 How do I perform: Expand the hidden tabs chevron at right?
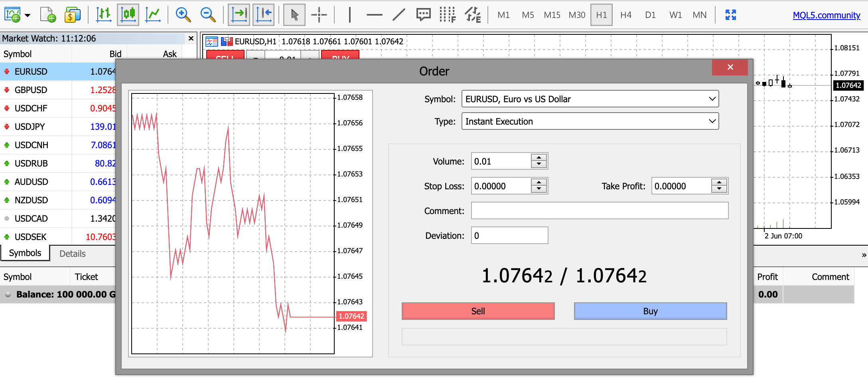(x=864, y=255)
